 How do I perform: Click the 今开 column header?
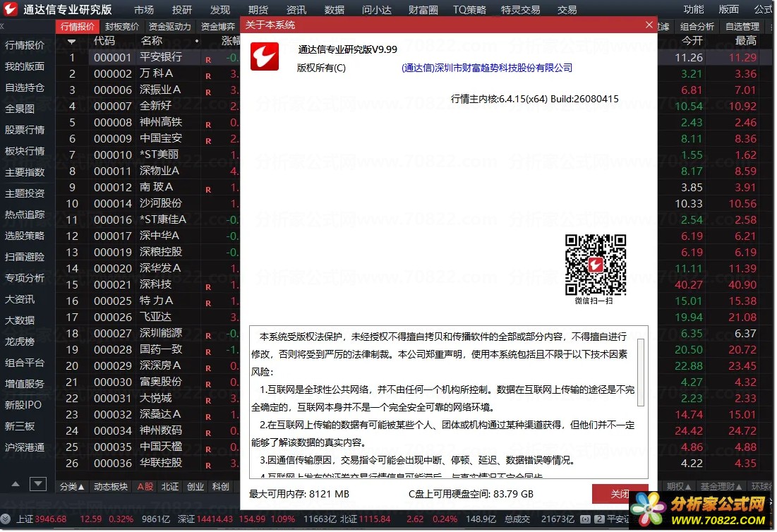pos(692,41)
